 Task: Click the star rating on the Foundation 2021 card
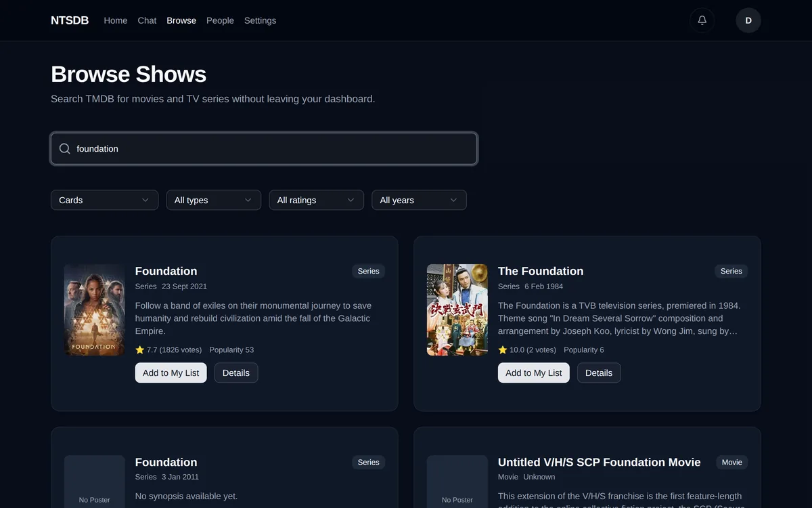pyautogui.click(x=168, y=350)
